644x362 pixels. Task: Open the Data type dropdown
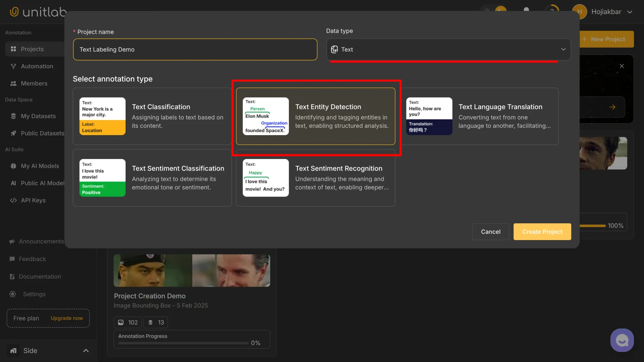pyautogui.click(x=448, y=49)
